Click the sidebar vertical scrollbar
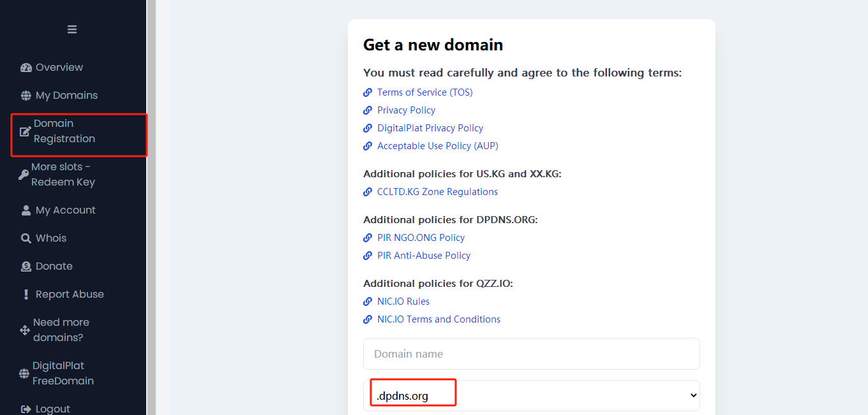 click(x=151, y=207)
